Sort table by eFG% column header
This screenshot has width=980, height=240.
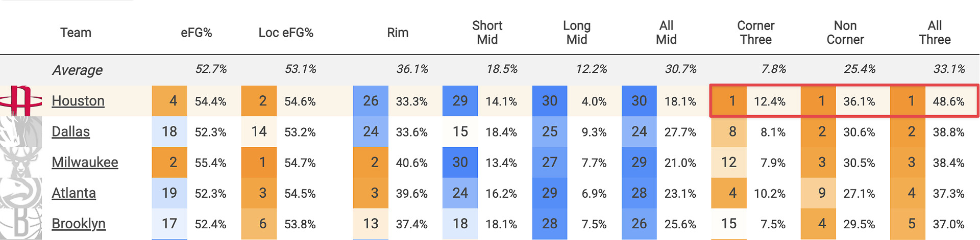click(x=196, y=33)
